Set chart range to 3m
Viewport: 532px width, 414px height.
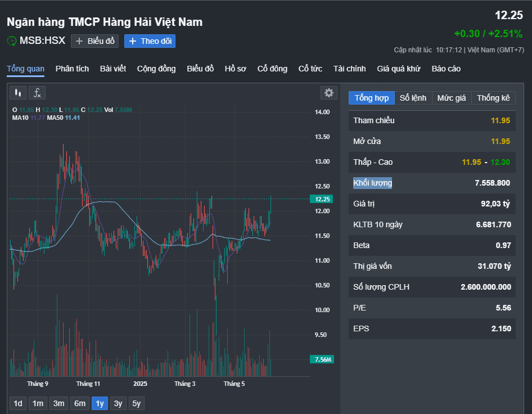tap(58, 403)
